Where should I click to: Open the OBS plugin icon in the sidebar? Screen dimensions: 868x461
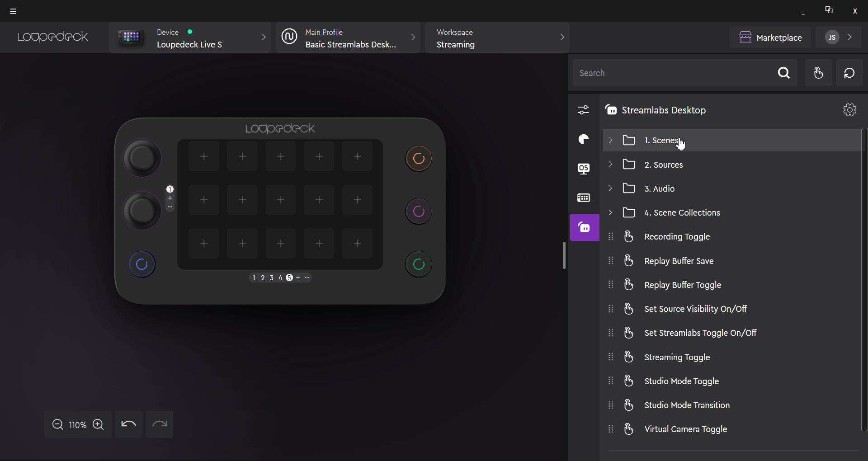584,169
